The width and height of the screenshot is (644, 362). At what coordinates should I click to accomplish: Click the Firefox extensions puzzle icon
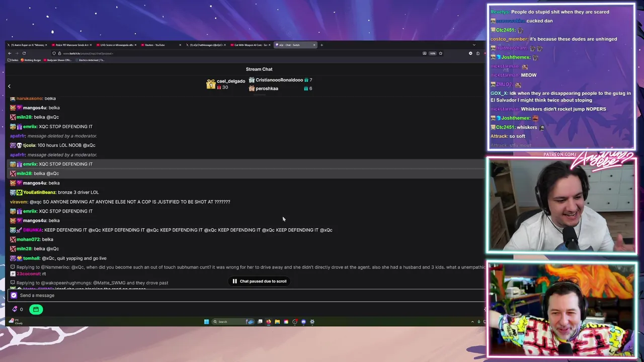[x=478, y=53]
